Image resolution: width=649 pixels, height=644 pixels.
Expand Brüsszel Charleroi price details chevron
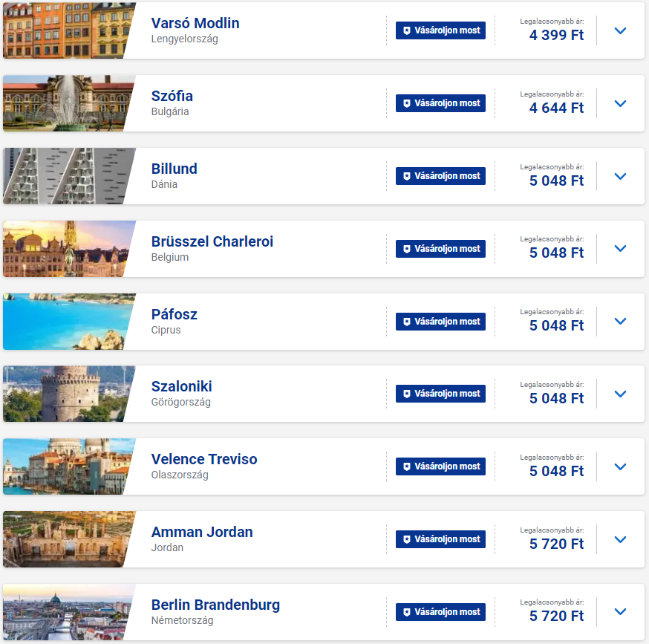(x=620, y=249)
